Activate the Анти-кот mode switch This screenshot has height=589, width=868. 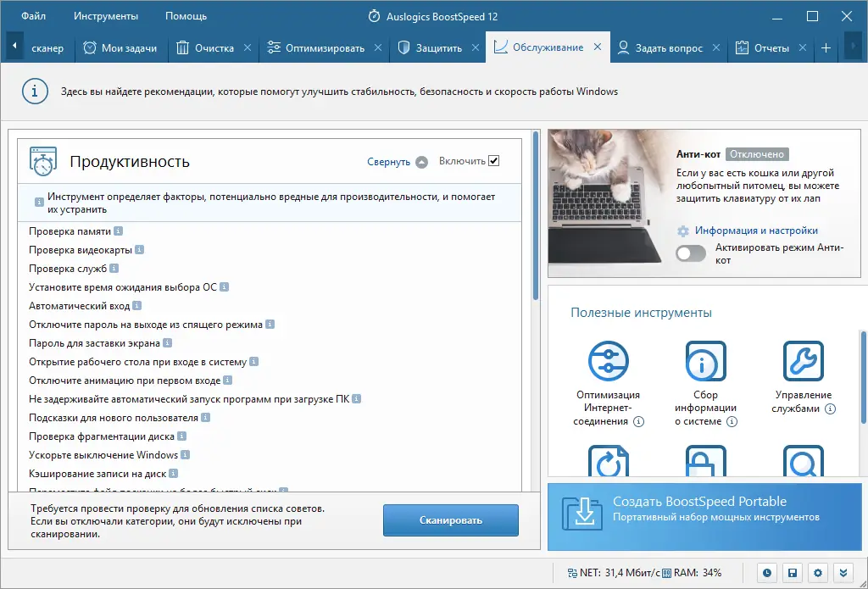[x=690, y=253]
